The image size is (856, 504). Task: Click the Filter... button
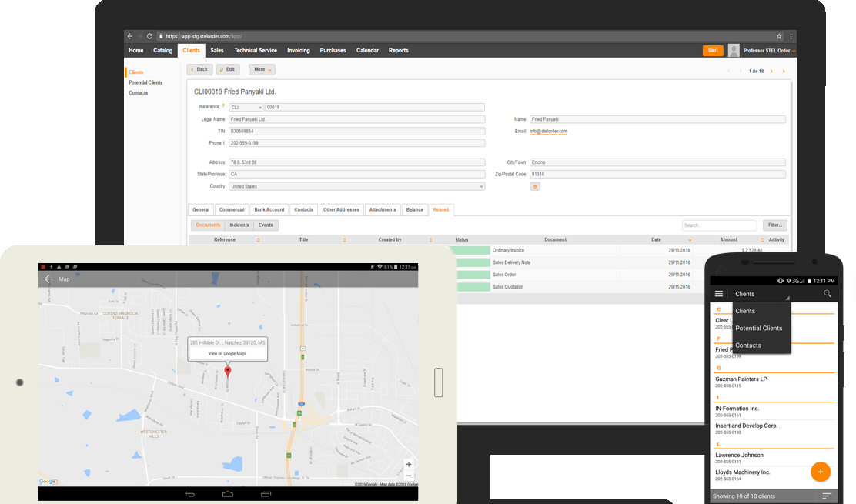(775, 225)
